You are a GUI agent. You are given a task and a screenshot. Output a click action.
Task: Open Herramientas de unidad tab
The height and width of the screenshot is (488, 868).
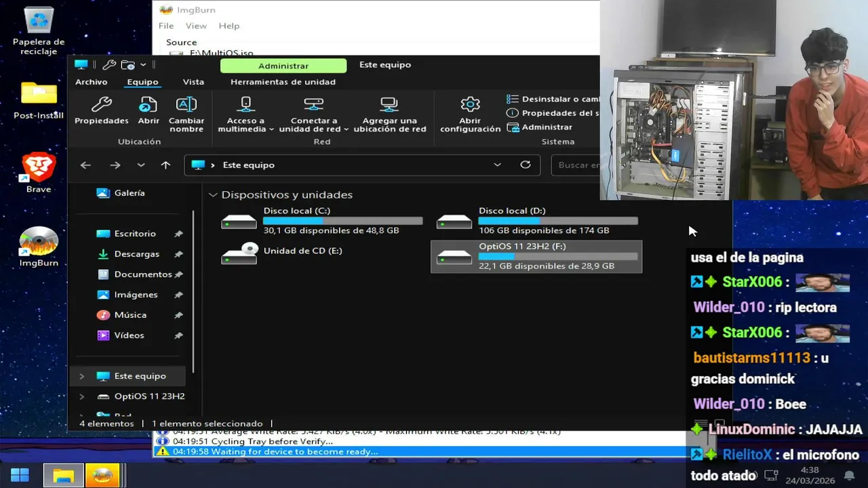point(283,82)
